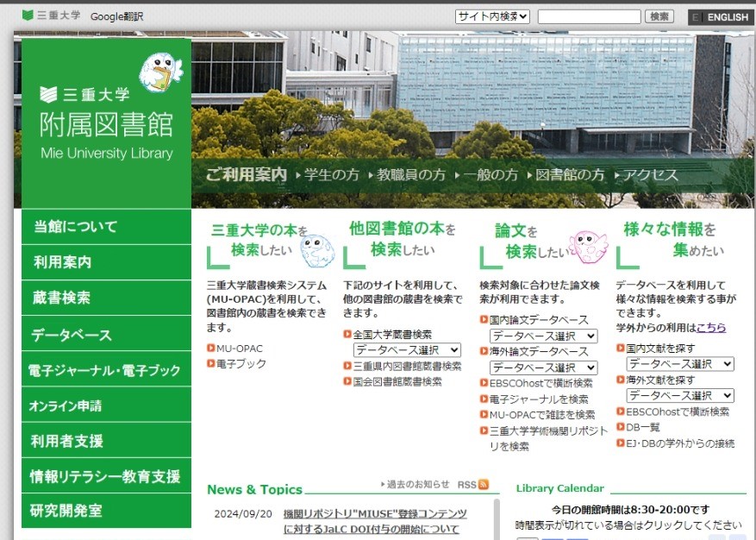Open 情報リテラシー教育支援 in the side menu
Image resolution: width=756 pixels, height=540 pixels.
pos(107,476)
